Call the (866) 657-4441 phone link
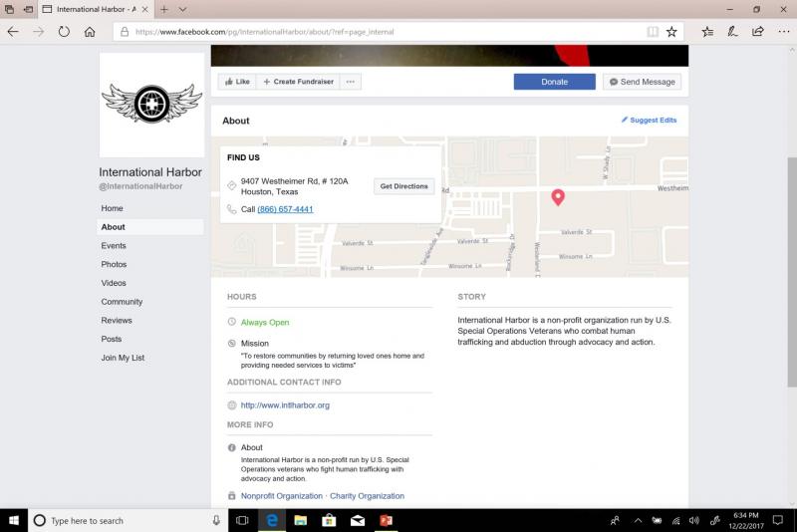Screen dimensions: 797x532 click(x=285, y=209)
